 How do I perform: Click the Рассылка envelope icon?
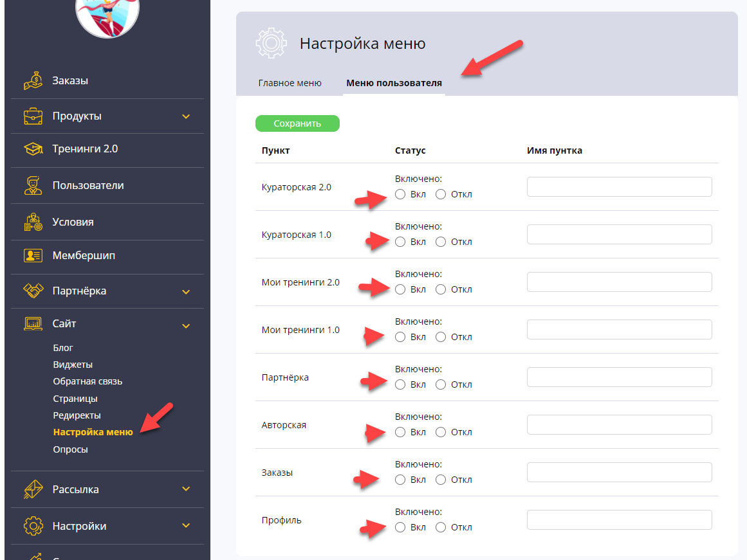click(33, 489)
